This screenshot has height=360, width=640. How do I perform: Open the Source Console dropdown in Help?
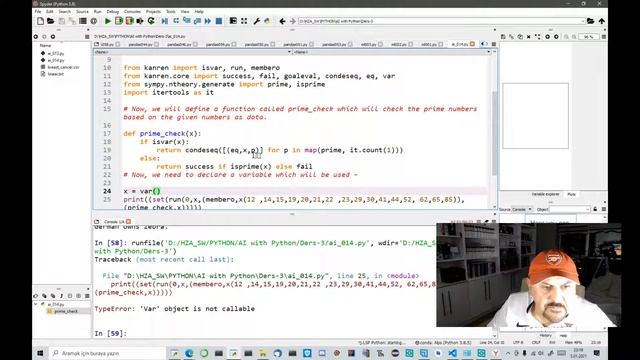pyautogui.click(x=522, y=209)
